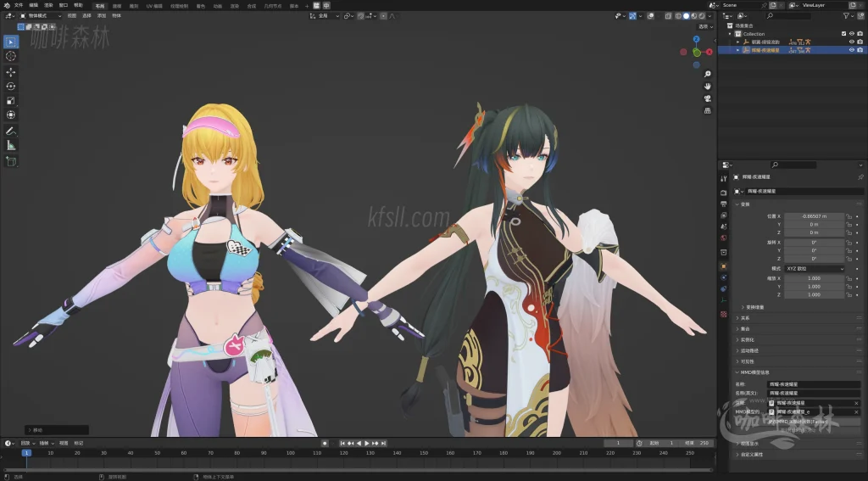This screenshot has width=868, height=481.
Task: Select the Move tool
Action: point(10,72)
